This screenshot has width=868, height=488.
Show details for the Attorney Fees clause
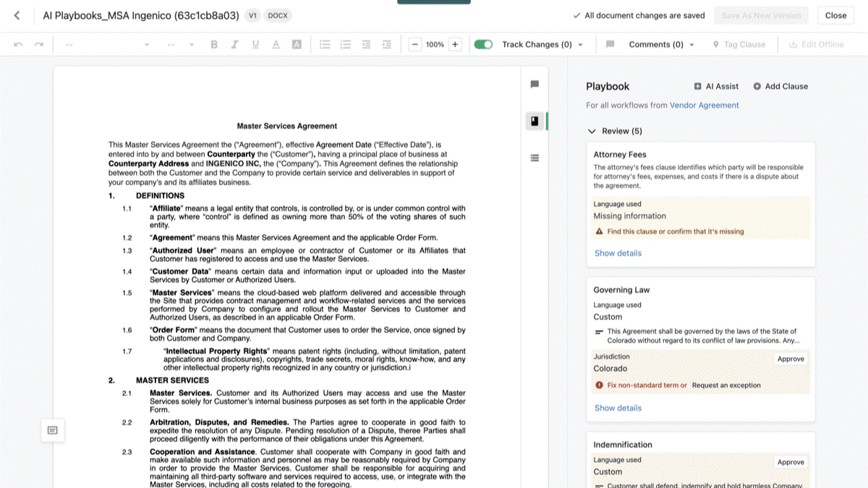[618, 253]
